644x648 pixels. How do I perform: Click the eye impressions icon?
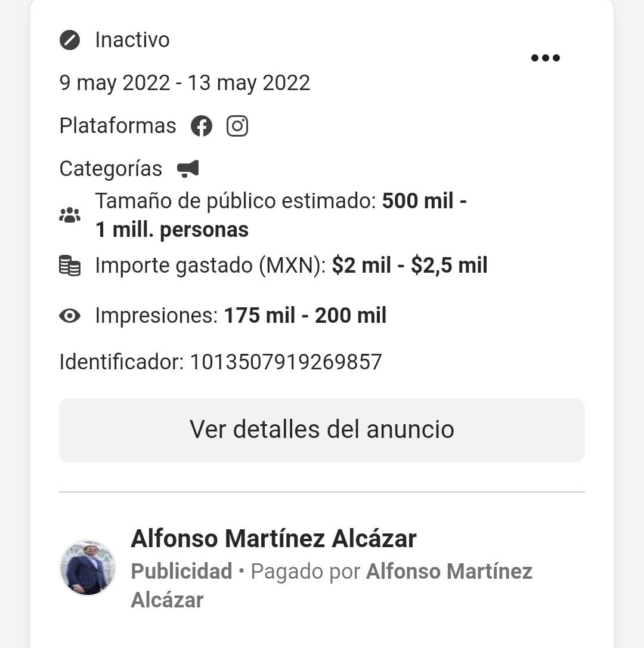[70, 316]
